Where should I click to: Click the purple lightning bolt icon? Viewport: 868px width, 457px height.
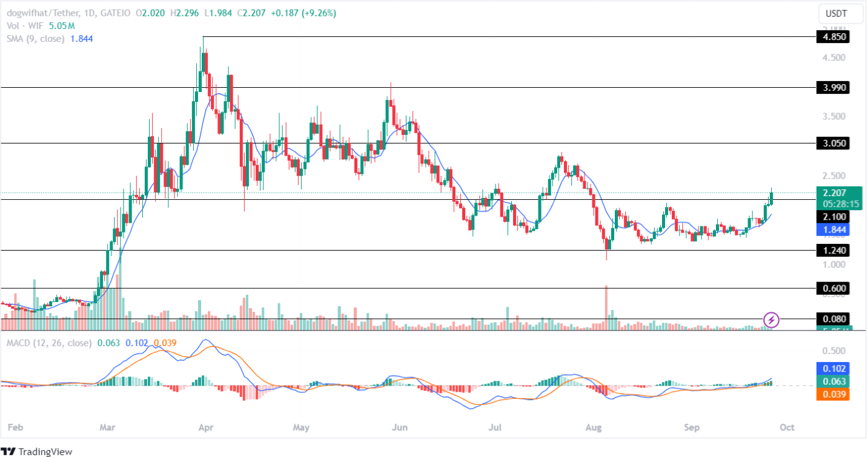pos(771,319)
